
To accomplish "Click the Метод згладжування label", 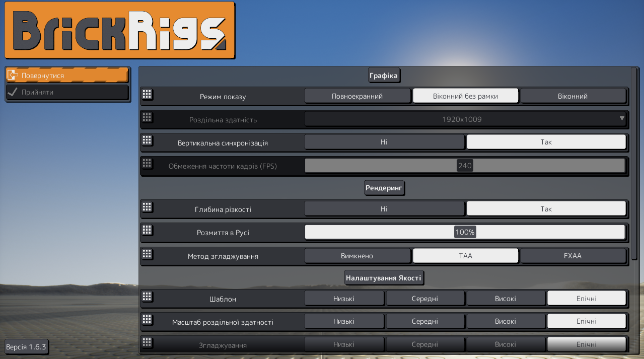I will tap(223, 256).
